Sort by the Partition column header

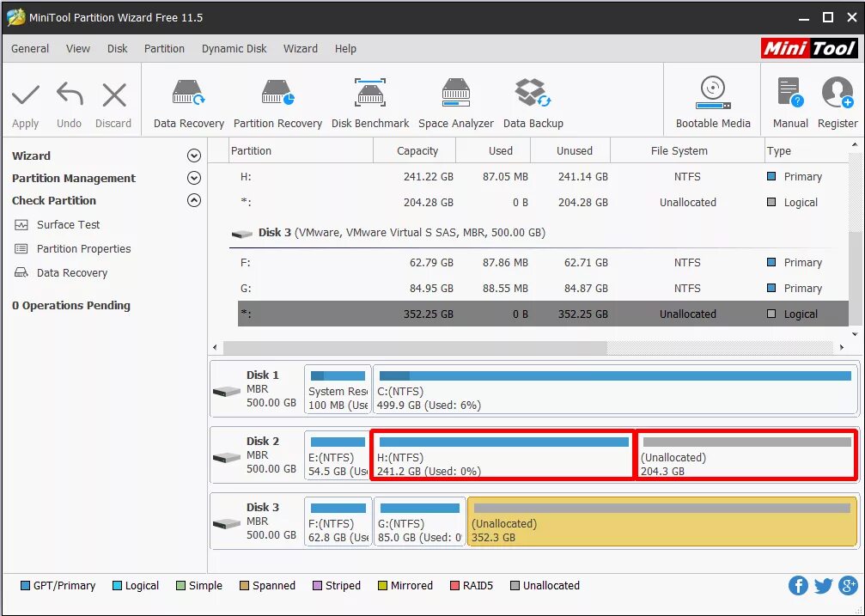point(301,150)
